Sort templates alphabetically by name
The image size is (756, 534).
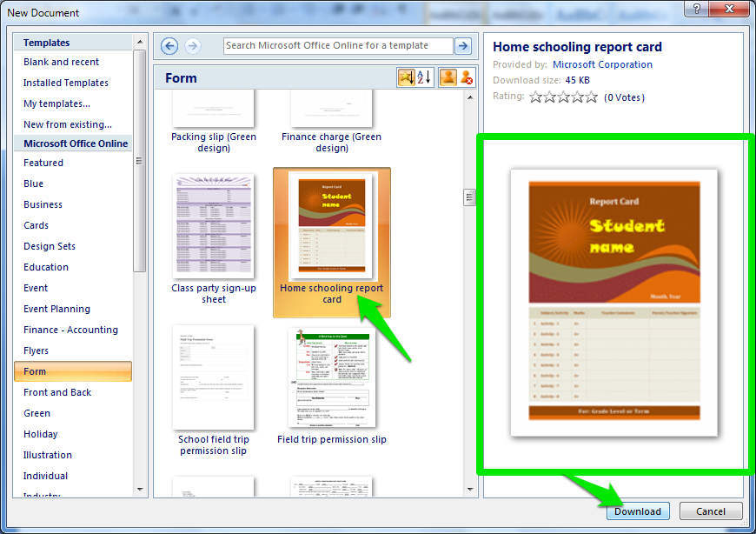(424, 77)
